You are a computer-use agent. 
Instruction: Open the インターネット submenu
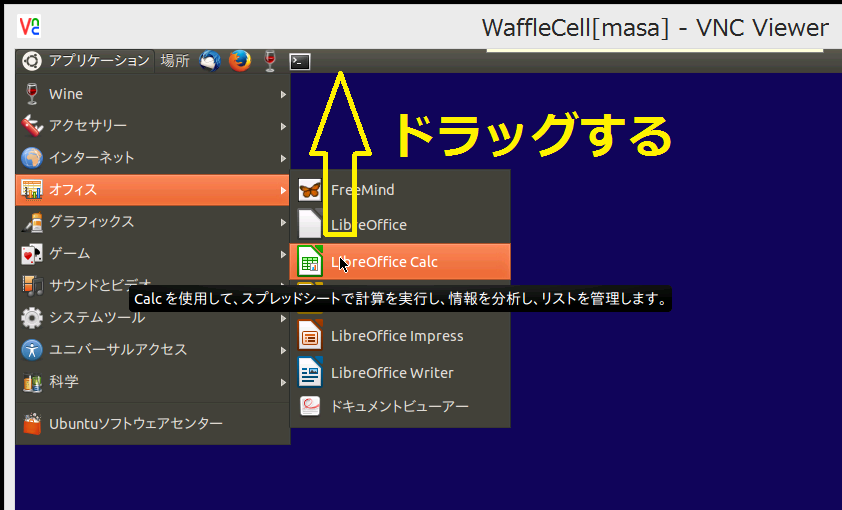coord(153,158)
